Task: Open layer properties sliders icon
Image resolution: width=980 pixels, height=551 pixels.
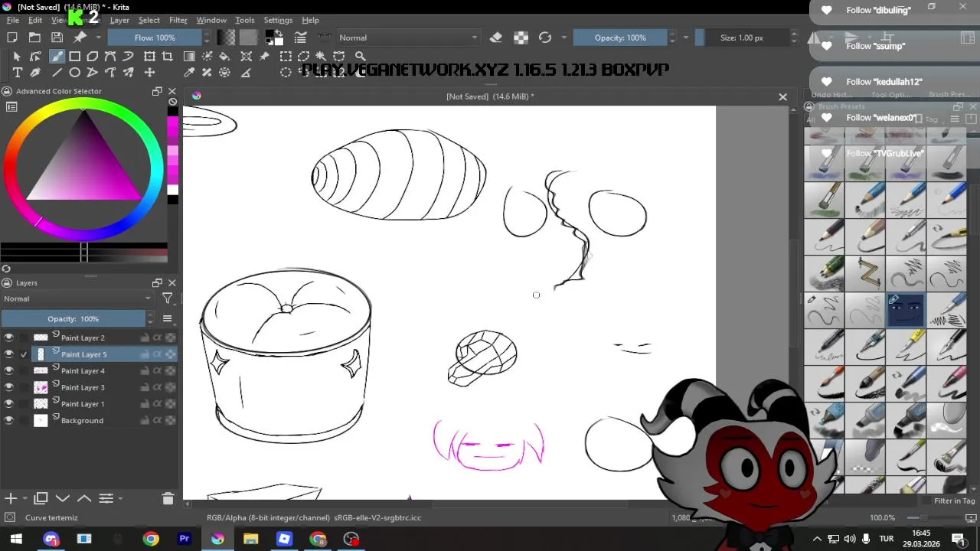Action: (106, 498)
